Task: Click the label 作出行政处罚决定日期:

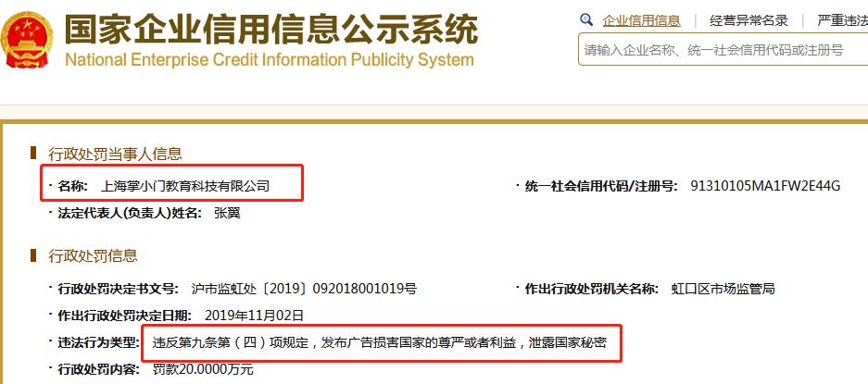Action: pos(124,316)
